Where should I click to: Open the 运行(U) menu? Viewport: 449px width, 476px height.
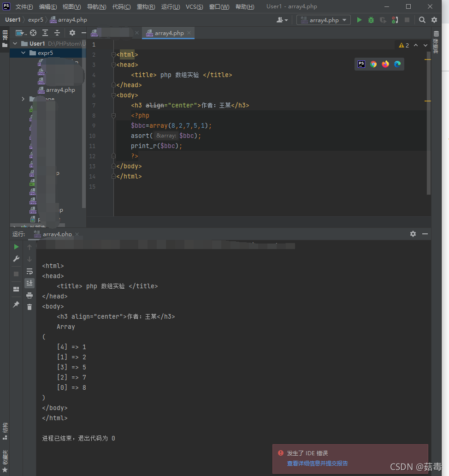(171, 6)
